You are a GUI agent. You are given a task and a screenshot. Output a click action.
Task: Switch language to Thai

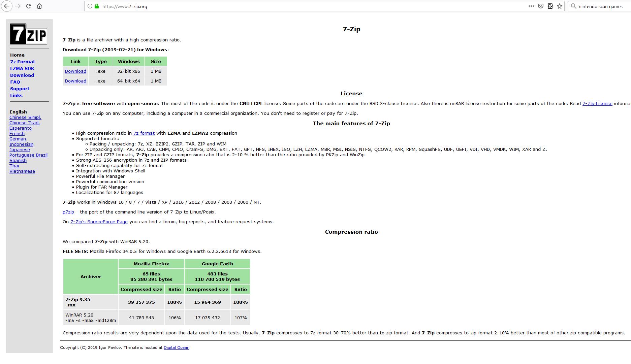click(x=14, y=166)
